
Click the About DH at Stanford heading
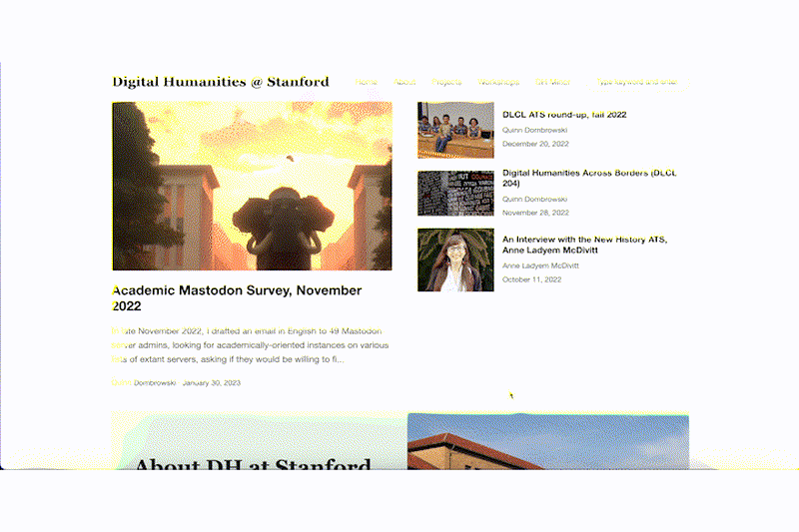(252, 465)
